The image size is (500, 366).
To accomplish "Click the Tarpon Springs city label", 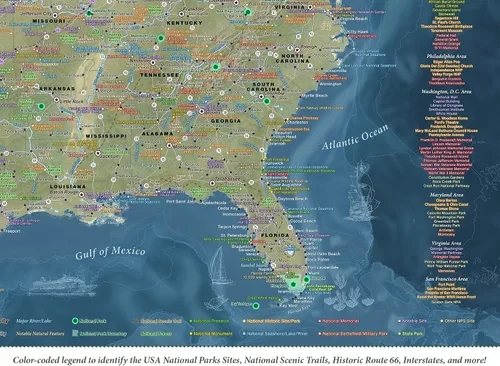I will click(x=232, y=227).
